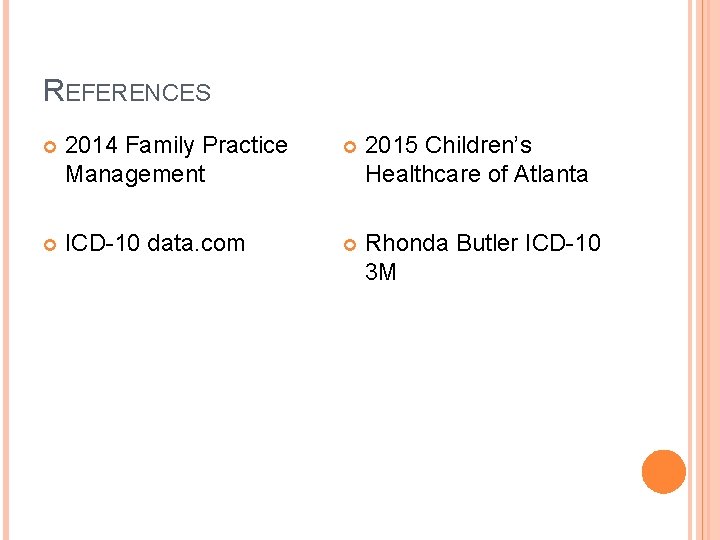720x540 pixels.
Task: Click the orange bullet beside 2014 Family Practice
Action: (x=50, y=147)
